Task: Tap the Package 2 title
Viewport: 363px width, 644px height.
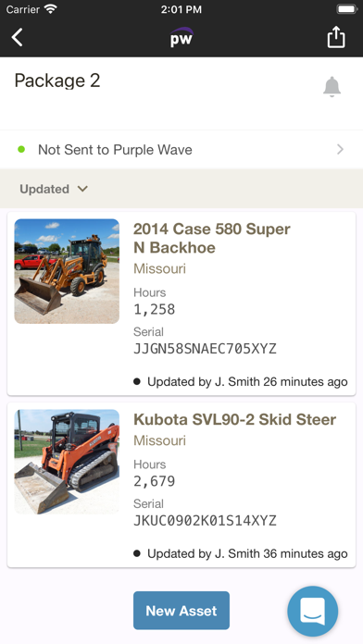Action: [57, 80]
